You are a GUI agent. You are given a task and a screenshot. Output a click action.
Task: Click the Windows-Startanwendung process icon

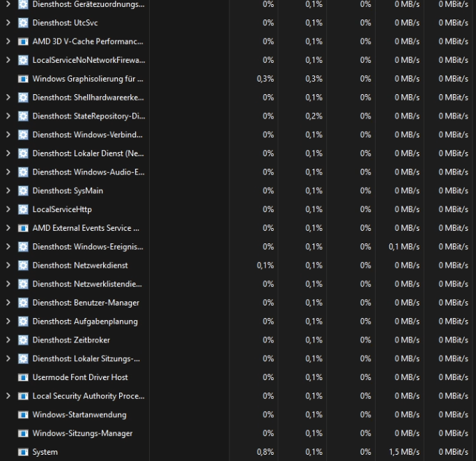23,414
